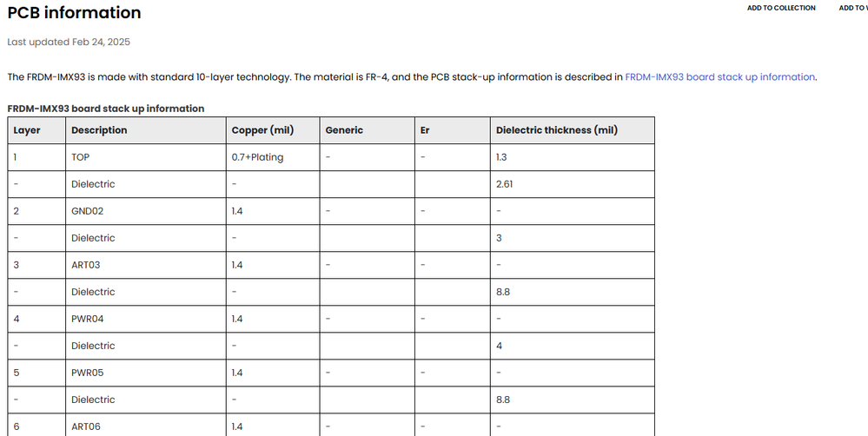Select the 2.61 dielectric thickness cell

pos(573,184)
